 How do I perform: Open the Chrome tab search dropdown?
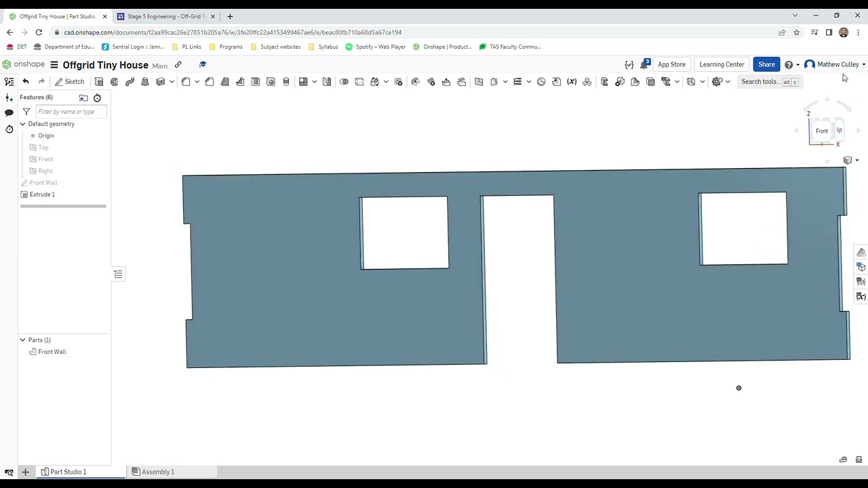click(795, 16)
